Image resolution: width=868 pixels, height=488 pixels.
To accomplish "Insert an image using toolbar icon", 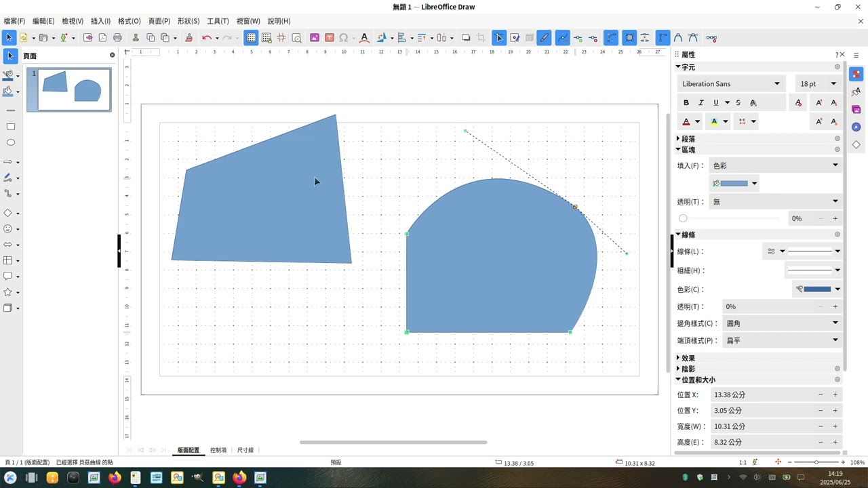I will coord(315,38).
